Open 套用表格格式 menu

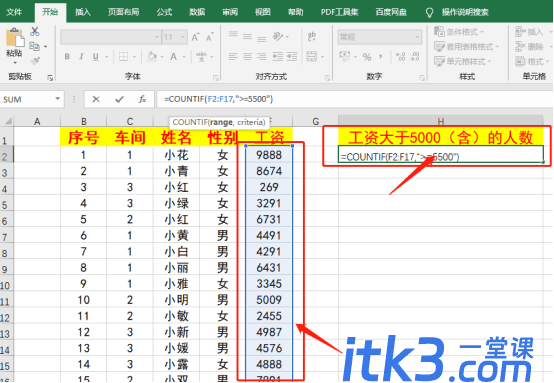click(466, 47)
